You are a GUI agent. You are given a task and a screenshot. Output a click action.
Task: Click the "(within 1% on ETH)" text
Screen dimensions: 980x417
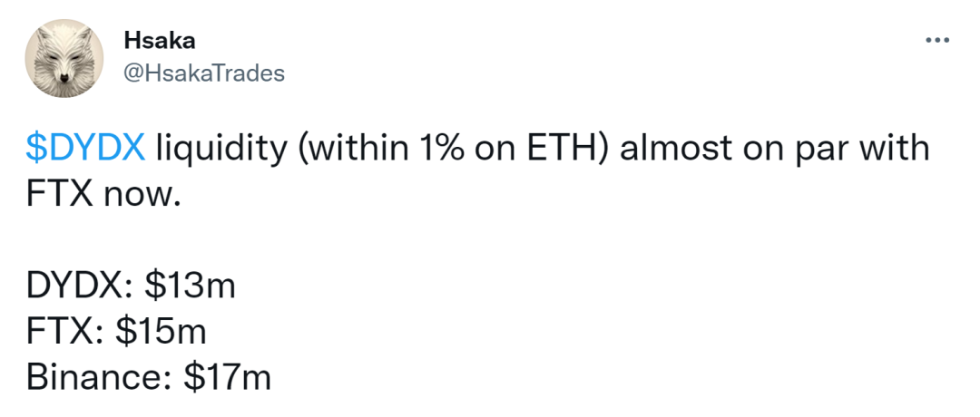455,150
